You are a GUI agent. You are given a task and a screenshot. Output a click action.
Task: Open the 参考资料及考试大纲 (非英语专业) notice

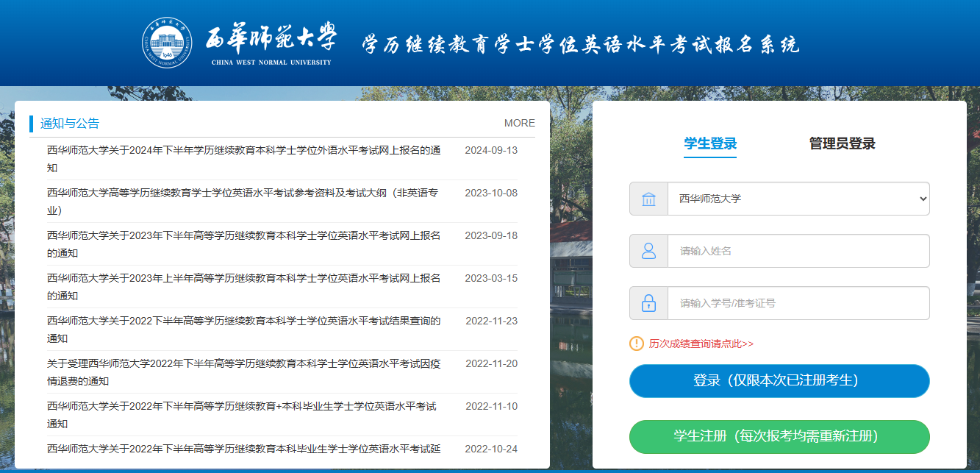coord(243,202)
